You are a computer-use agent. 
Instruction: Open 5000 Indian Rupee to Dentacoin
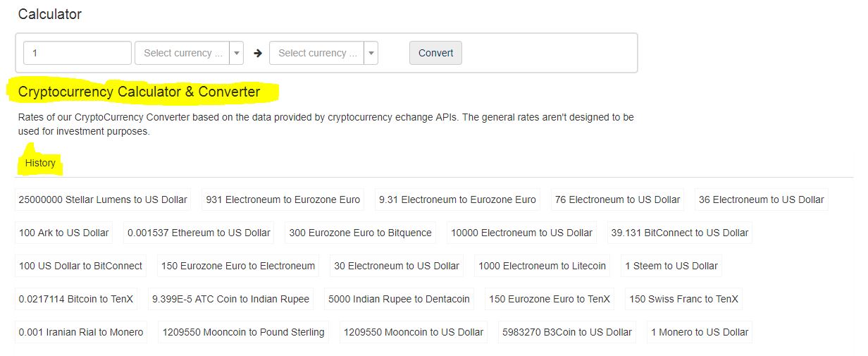tap(399, 299)
